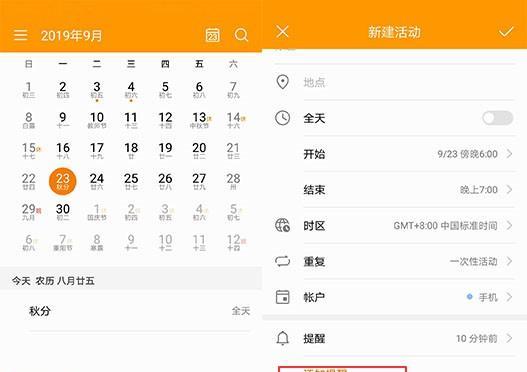Select October 1 国庆节 date

point(97,212)
